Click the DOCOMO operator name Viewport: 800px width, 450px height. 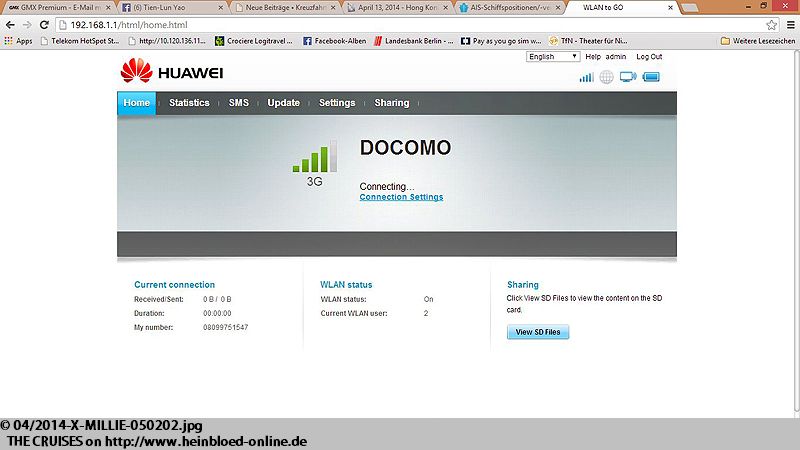pyautogui.click(x=406, y=148)
